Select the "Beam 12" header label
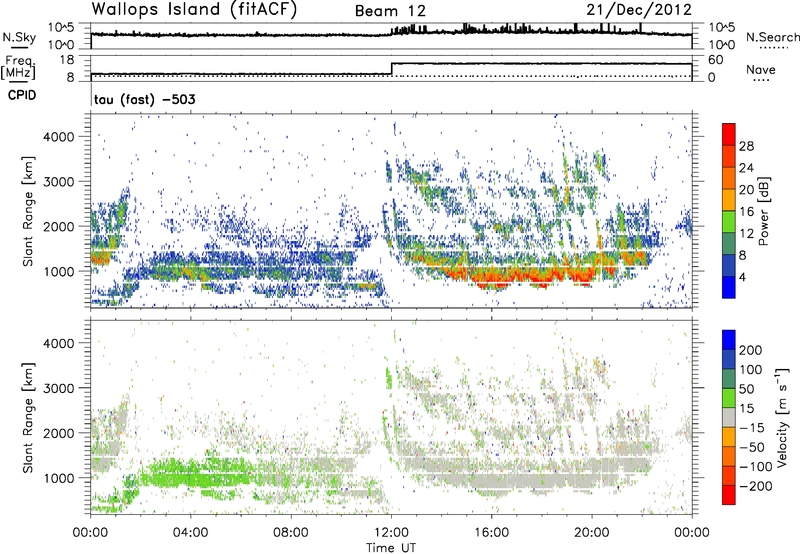 click(390, 11)
